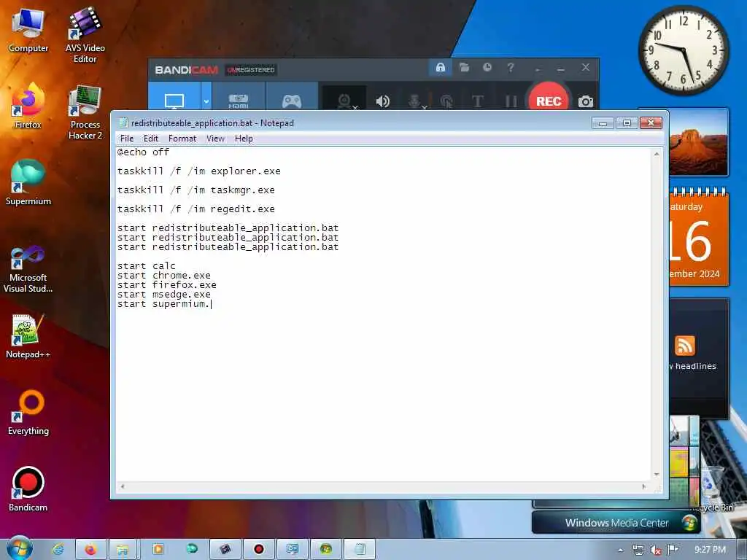Open the RSS feed headlines gadget

[x=699, y=358]
